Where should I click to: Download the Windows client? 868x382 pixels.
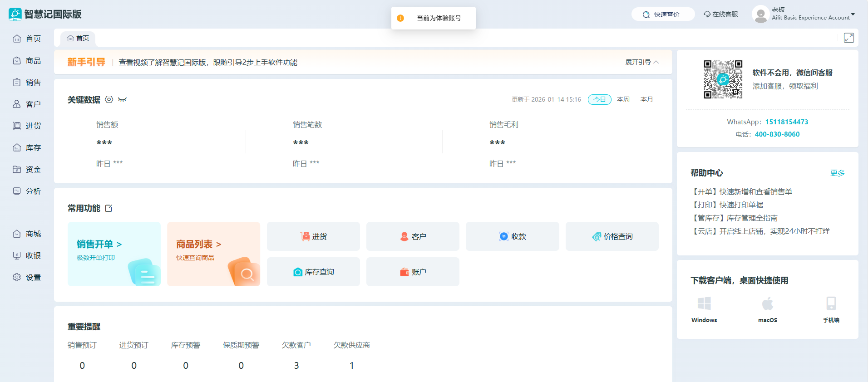pos(704,309)
